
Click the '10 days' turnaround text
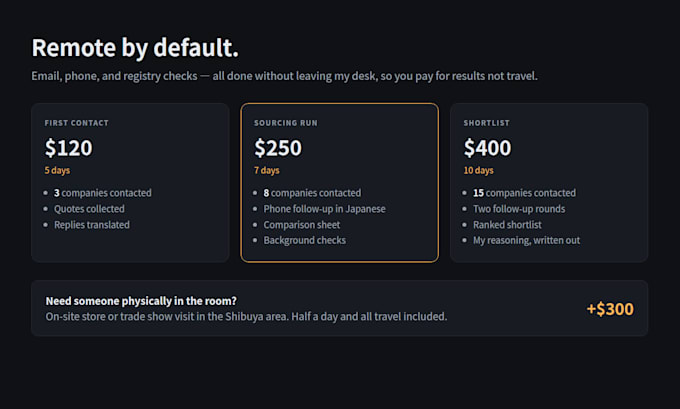pos(478,170)
